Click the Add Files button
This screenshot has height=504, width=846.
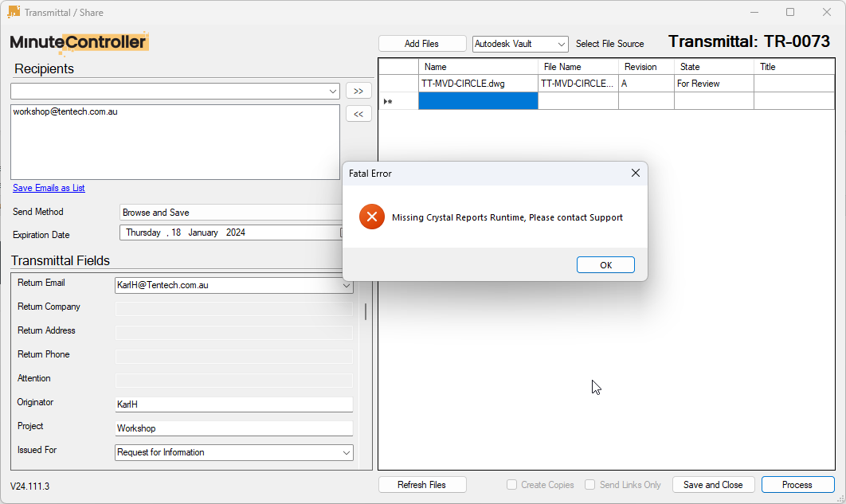(422, 43)
